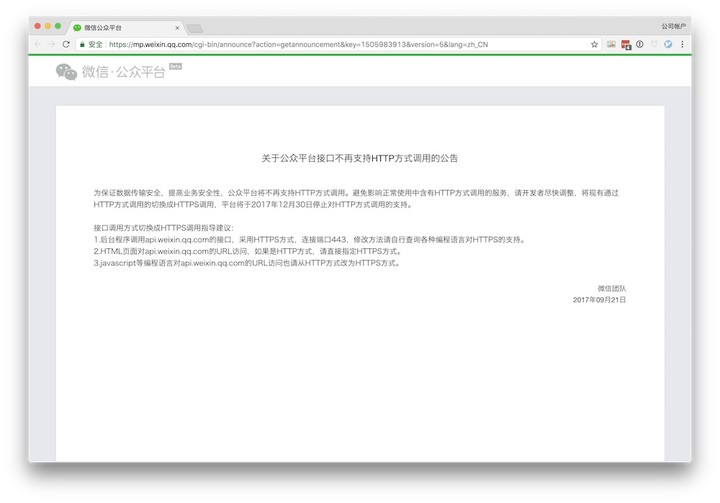Click item 3 about javascript等编程语言
This screenshot has height=503, width=720.
tap(248, 263)
